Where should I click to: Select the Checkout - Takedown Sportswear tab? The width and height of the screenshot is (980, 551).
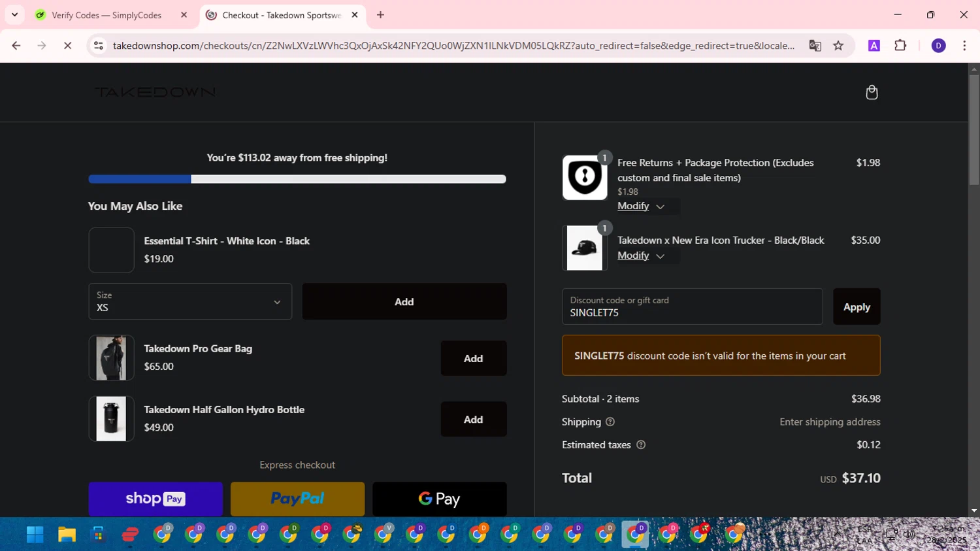coord(282,15)
